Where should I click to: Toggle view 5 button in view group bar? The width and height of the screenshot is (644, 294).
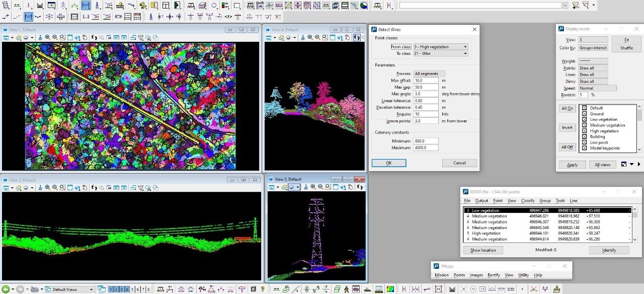coord(132,289)
